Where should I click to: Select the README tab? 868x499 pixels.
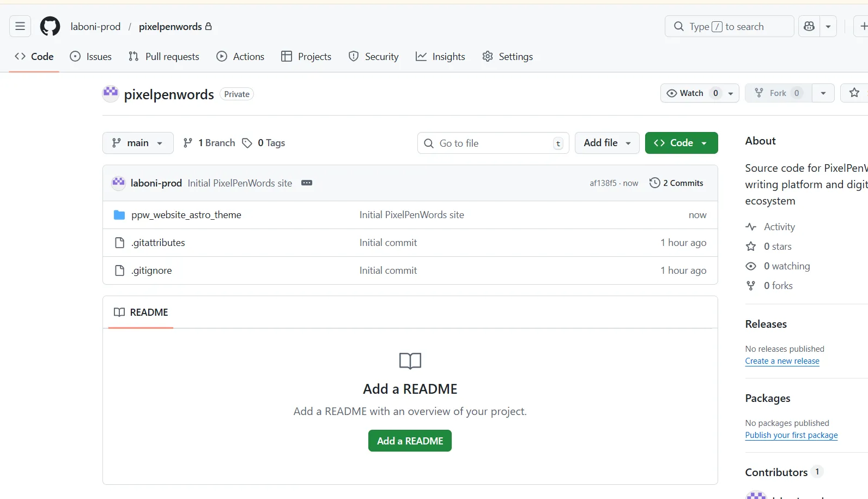141,312
